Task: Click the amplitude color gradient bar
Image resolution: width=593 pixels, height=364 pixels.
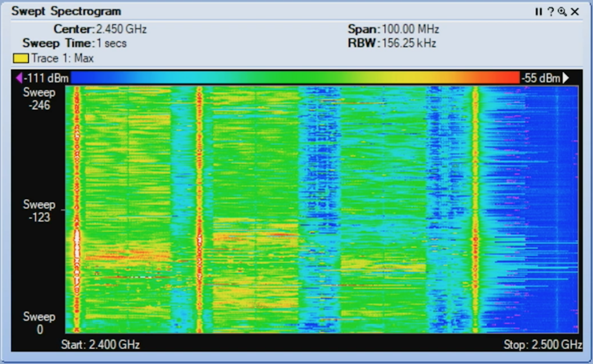Action: tap(296, 78)
